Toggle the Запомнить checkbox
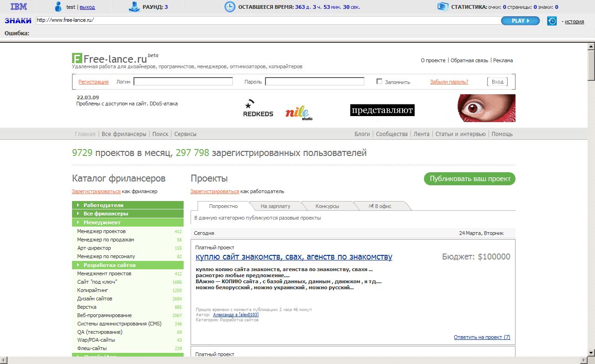Viewport: 595px width, 364px height. click(x=379, y=82)
